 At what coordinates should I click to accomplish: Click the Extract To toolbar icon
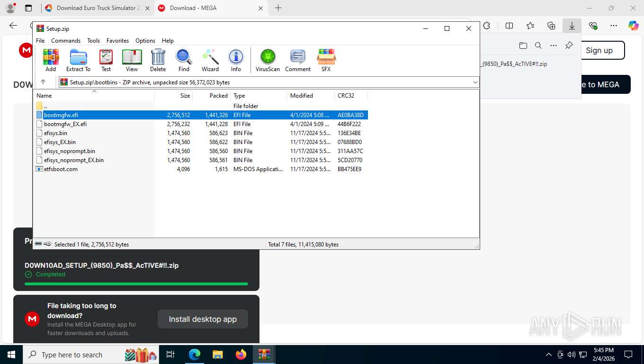[78, 60]
